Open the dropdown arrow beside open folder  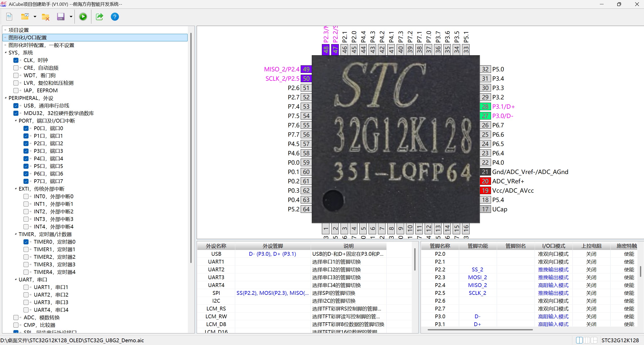click(x=35, y=17)
